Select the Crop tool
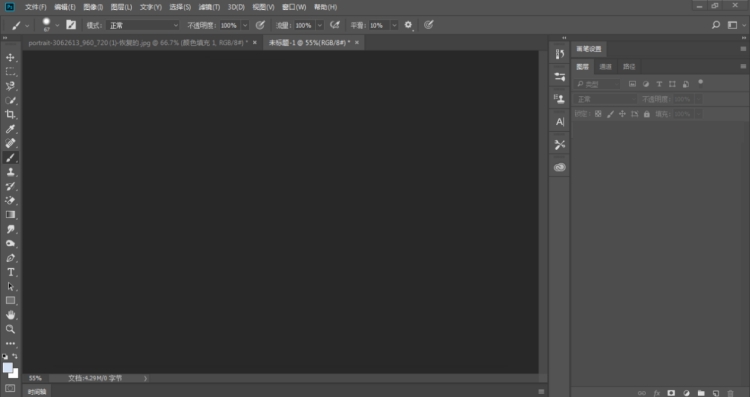This screenshot has width=750, height=397. tap(10, 114)
